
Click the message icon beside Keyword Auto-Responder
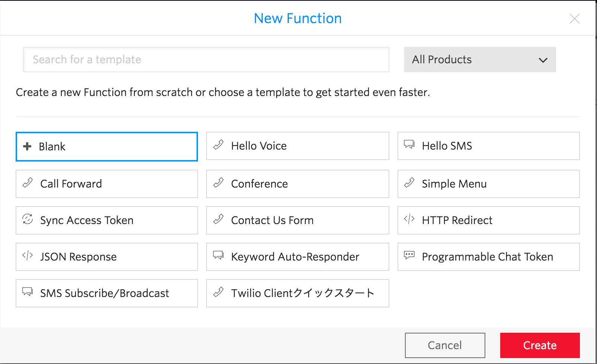pyautogui.click(x=218, y=255)
